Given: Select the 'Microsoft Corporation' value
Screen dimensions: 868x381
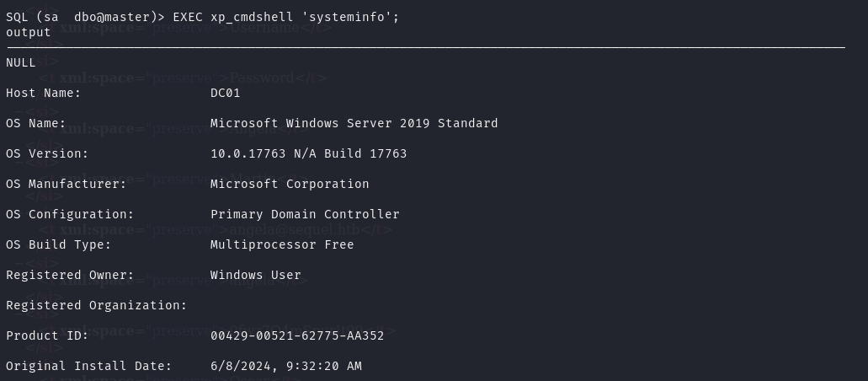Looking at the screenshot, I should pos(290,184).
